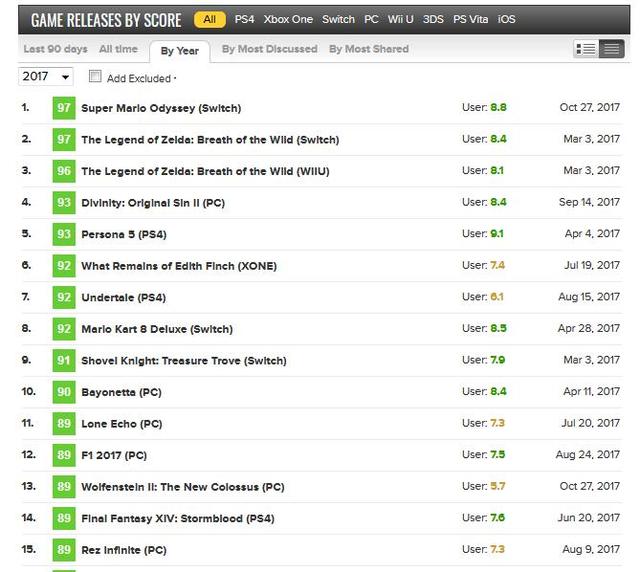The width and height of the screenshot is (640, 572).
Task: Switch to the condensed list view icon
Action: pyautogui.click(x=611, y=49)
